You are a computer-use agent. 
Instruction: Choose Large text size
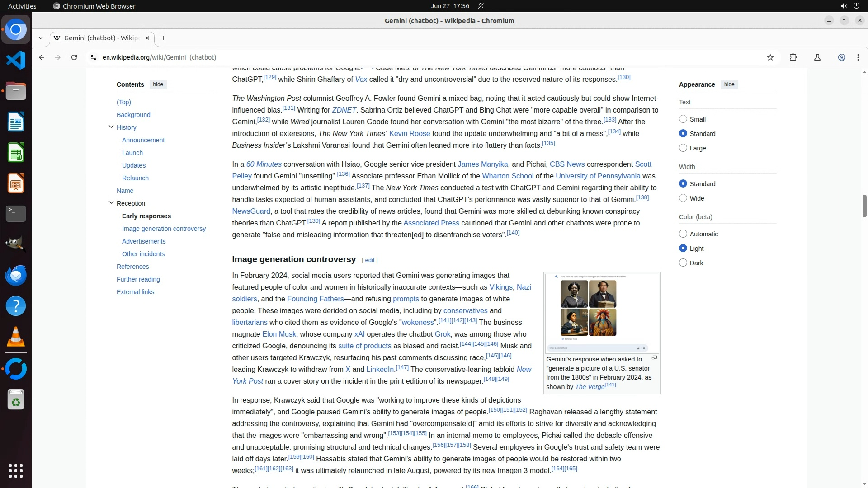tap(683, 148)
